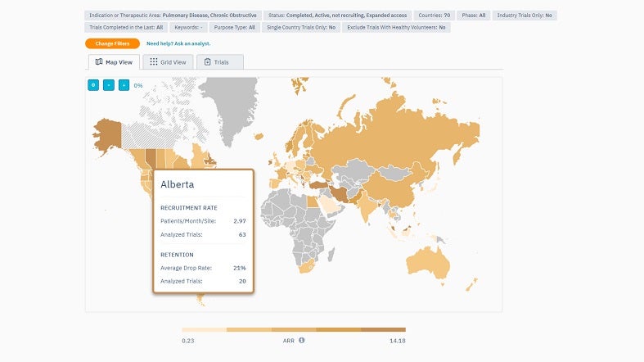
Task: Click the Indication or Therapeutic Area filter chip
Action: (173, 16)
